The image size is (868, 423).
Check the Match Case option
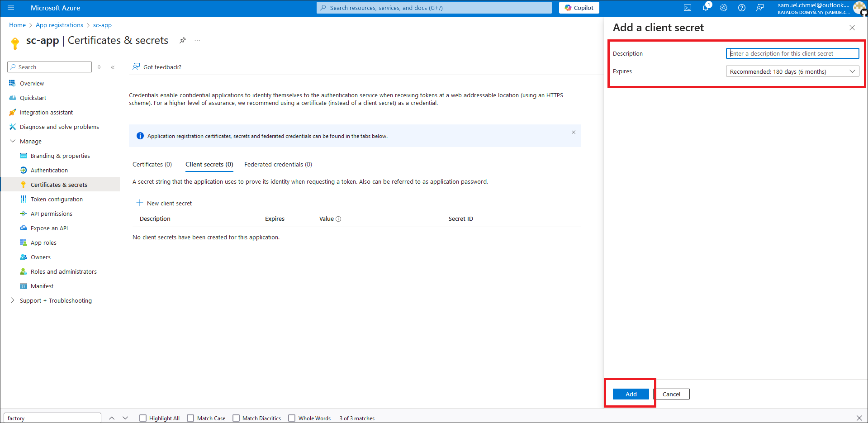[190, 418]
